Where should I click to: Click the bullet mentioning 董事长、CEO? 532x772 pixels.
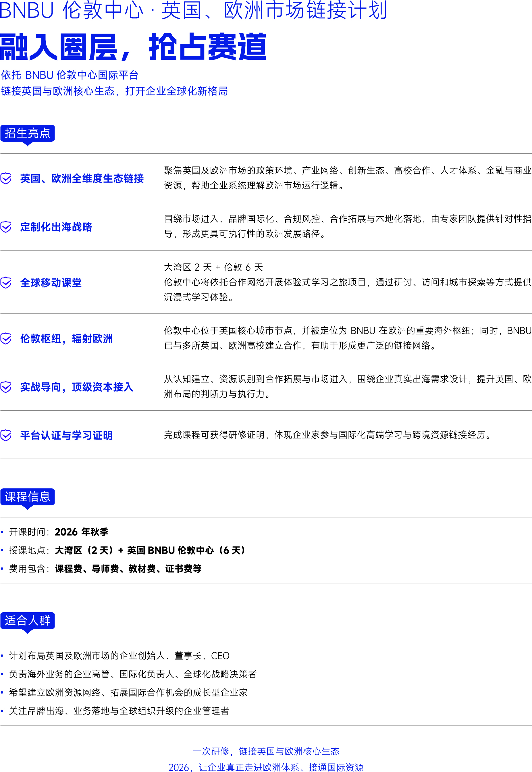coord(119,656)
